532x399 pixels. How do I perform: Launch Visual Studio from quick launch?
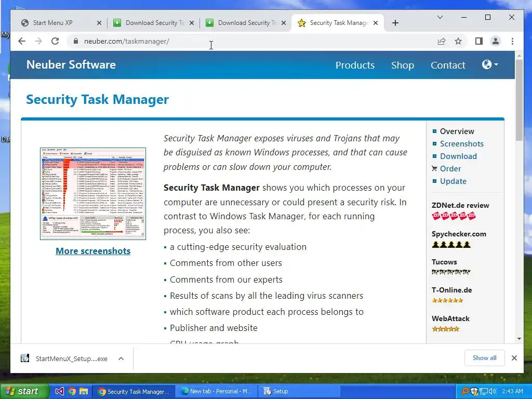pos(59,392)
